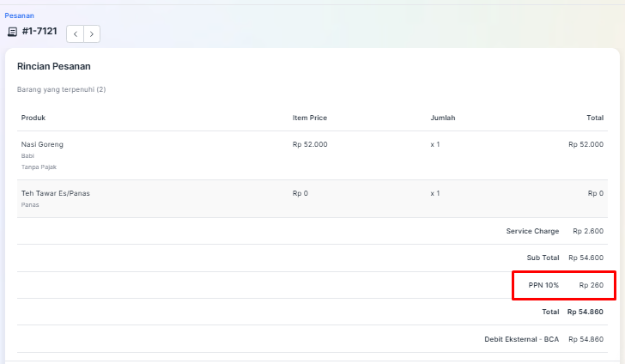The image size is (625, 364).
Task: Click the Service Charge amount Rp 2.600
Action: (x=588, y=231)
